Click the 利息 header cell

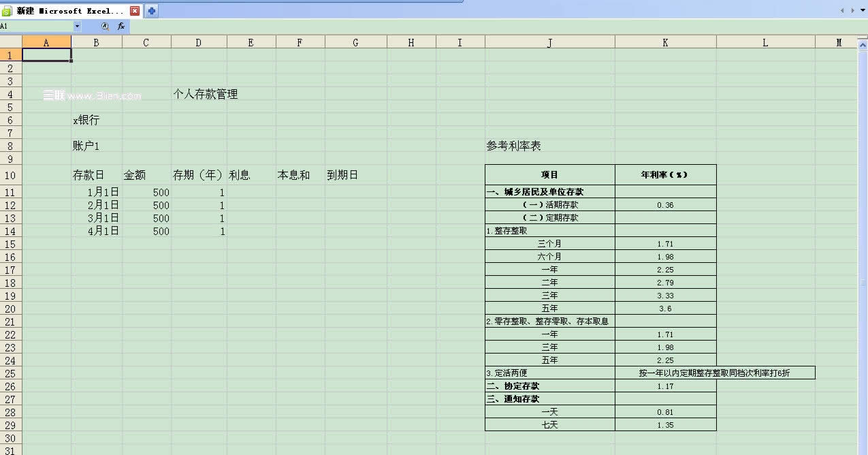tap(252, 175)
